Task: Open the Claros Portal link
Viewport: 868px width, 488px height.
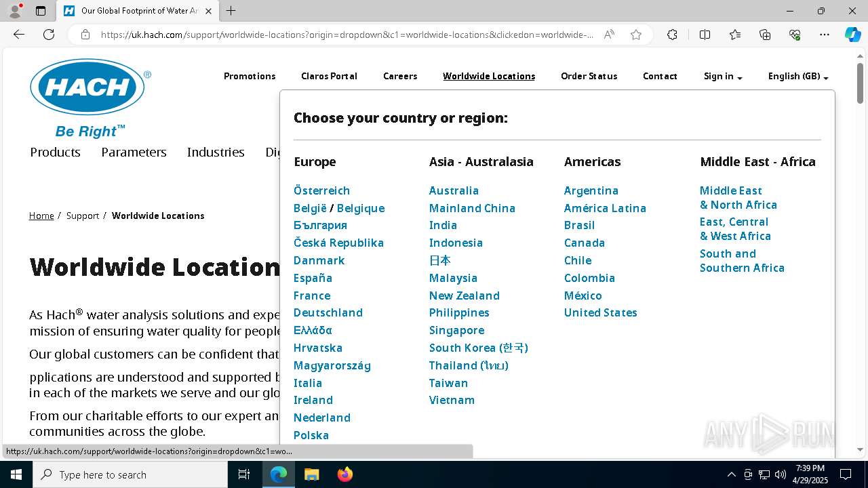Action: (329, 77)
